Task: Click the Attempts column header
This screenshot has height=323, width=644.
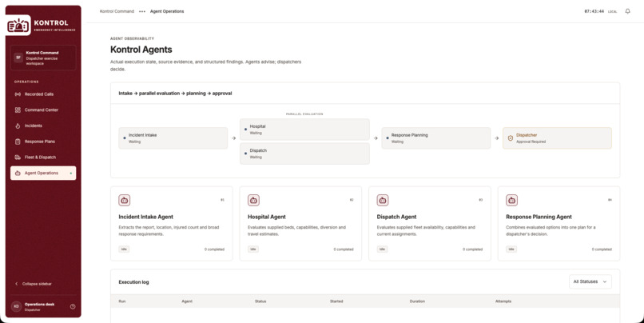Action: coord(503,301)
